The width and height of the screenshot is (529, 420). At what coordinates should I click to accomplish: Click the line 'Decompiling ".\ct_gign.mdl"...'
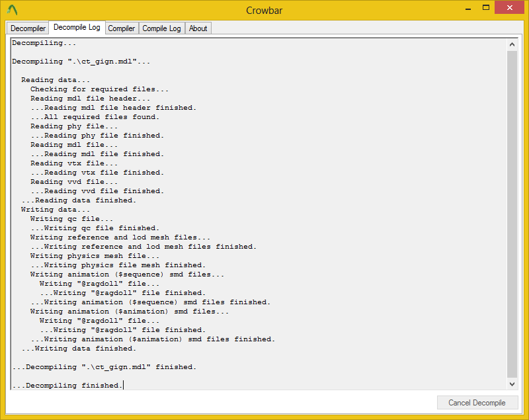(x=81, y=62)
